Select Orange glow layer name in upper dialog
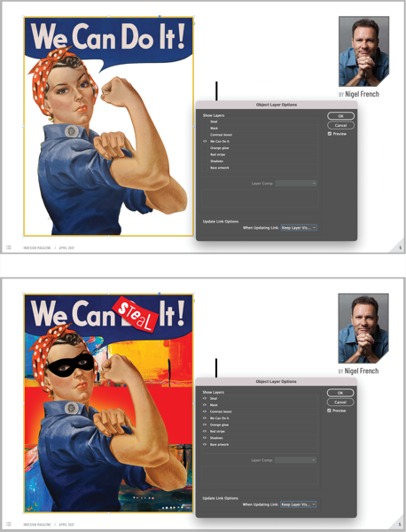The height and width of the screenshot is (532, 406). [220, 148]
